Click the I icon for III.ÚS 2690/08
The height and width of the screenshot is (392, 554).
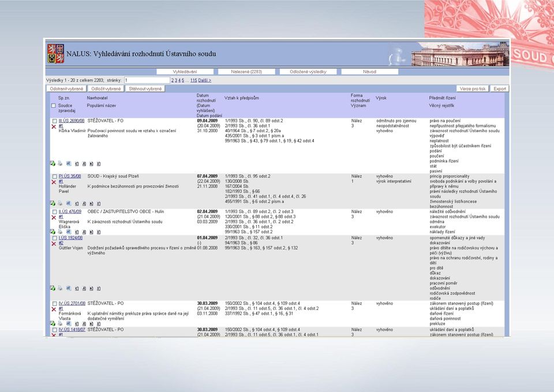point(99,163)
